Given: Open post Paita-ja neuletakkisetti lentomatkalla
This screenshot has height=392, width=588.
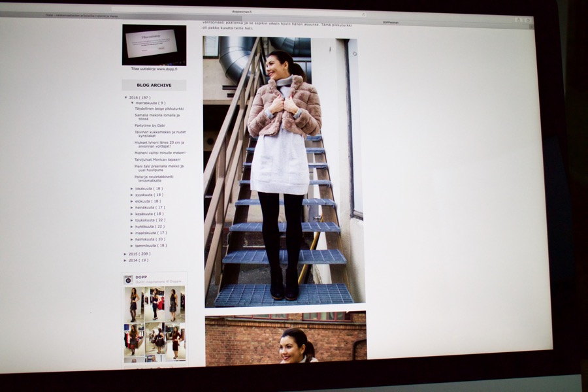Looking at the screenshot, I should pyautogui.click(x=154, y=178).
